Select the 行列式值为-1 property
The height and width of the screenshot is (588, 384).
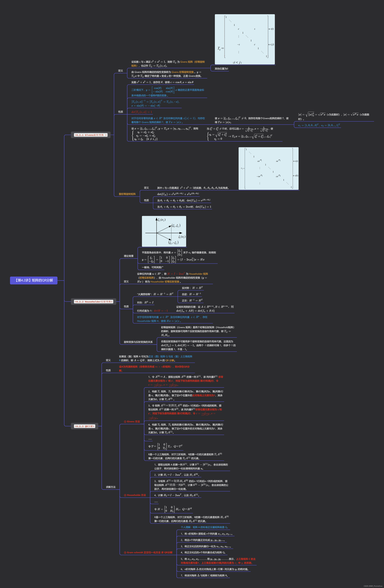pyautogui.click(x=153, y=311)
